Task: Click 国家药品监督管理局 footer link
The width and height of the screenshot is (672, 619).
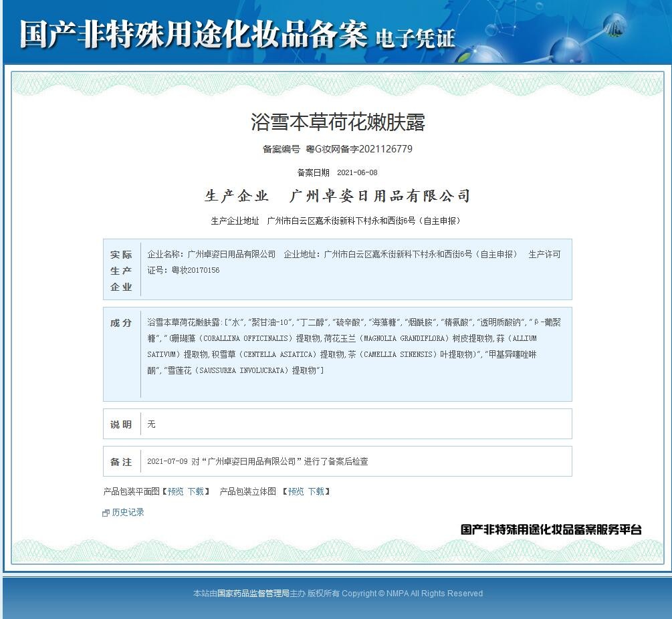Action: pyautogui.click(x=253, y=594)
